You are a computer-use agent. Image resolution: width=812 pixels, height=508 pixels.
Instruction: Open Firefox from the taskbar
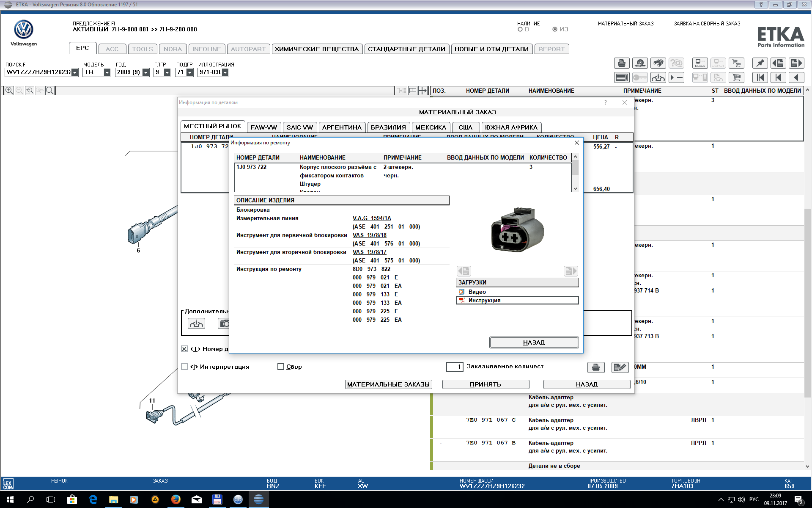(x=176, y=500)
